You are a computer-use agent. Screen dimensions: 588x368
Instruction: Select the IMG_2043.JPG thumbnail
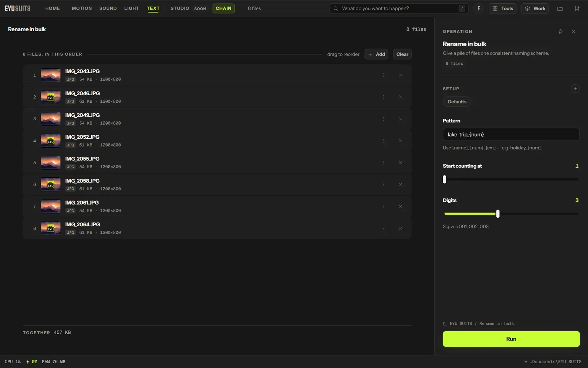tap(50, 75)
